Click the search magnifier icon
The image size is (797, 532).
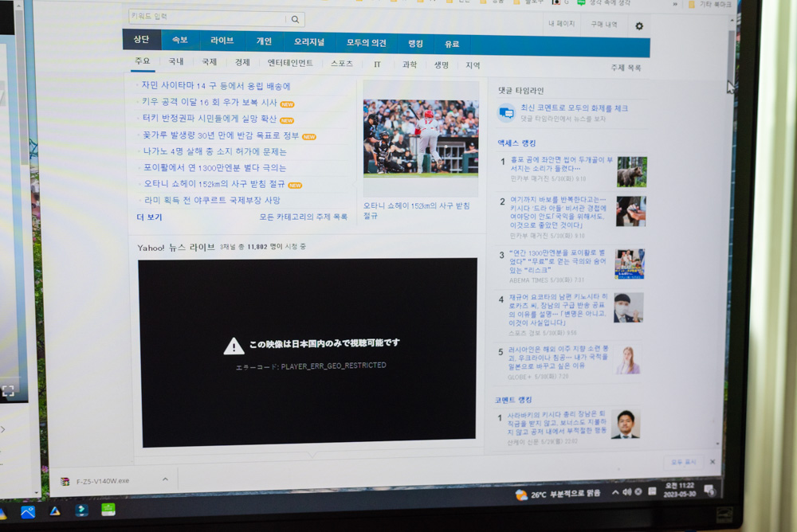[293, 18]
